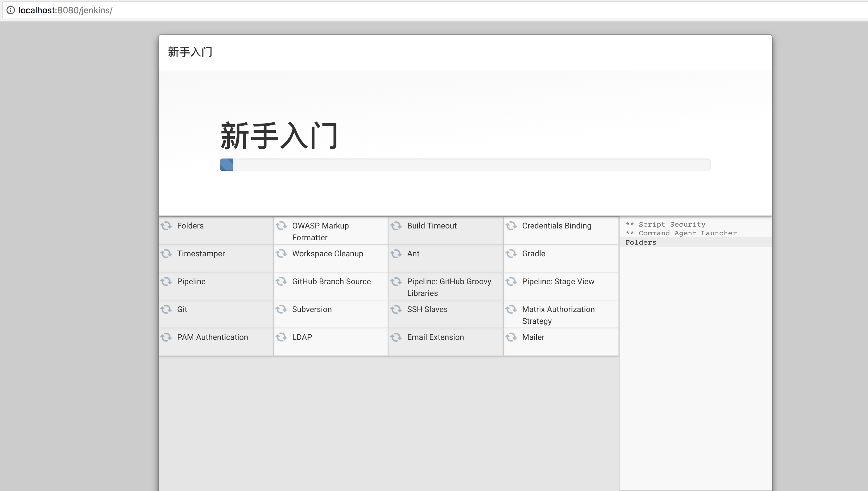This screenshot has height=491, width=868.
Task: Click the refresh icon beside LDAP
Action: click(x=281, y=337)
